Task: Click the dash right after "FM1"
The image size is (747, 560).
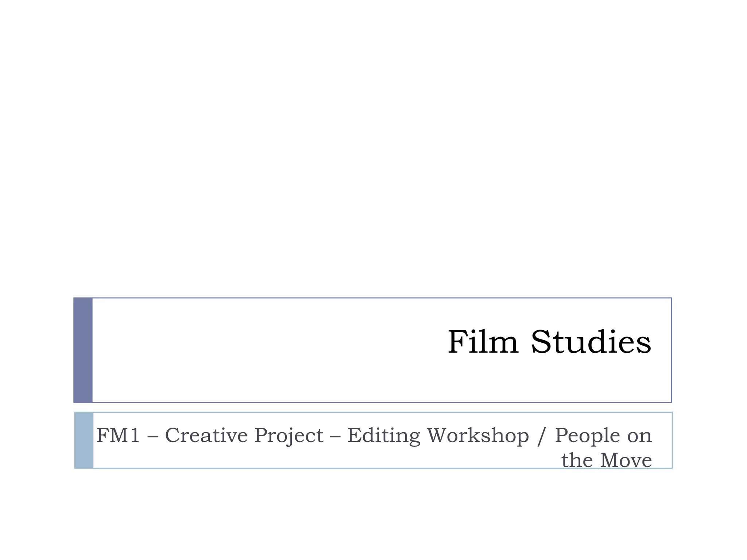Action: click(152, 436)
